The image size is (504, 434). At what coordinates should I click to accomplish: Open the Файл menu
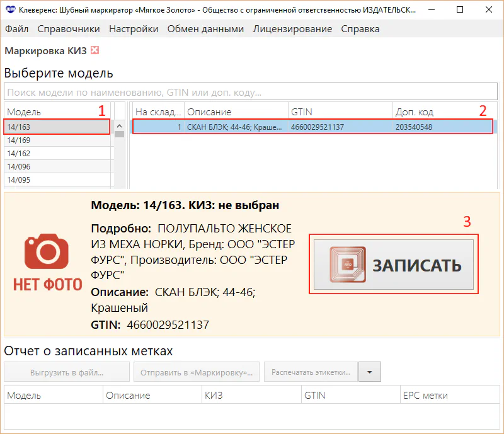(x=16, y=29)
